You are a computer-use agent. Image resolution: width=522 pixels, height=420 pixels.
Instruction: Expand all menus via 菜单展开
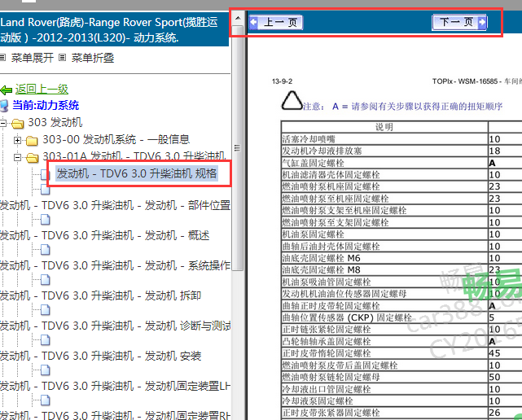click(33, 58)
